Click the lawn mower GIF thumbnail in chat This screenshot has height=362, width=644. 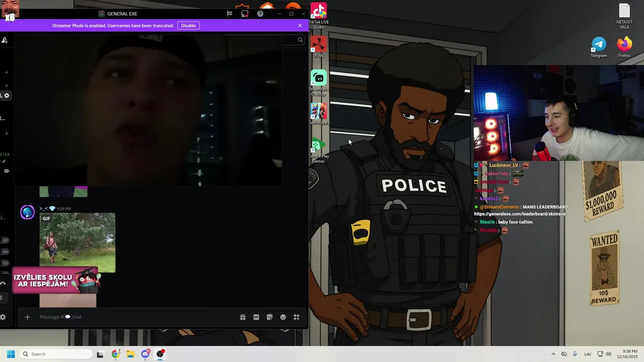click(77, 243)
